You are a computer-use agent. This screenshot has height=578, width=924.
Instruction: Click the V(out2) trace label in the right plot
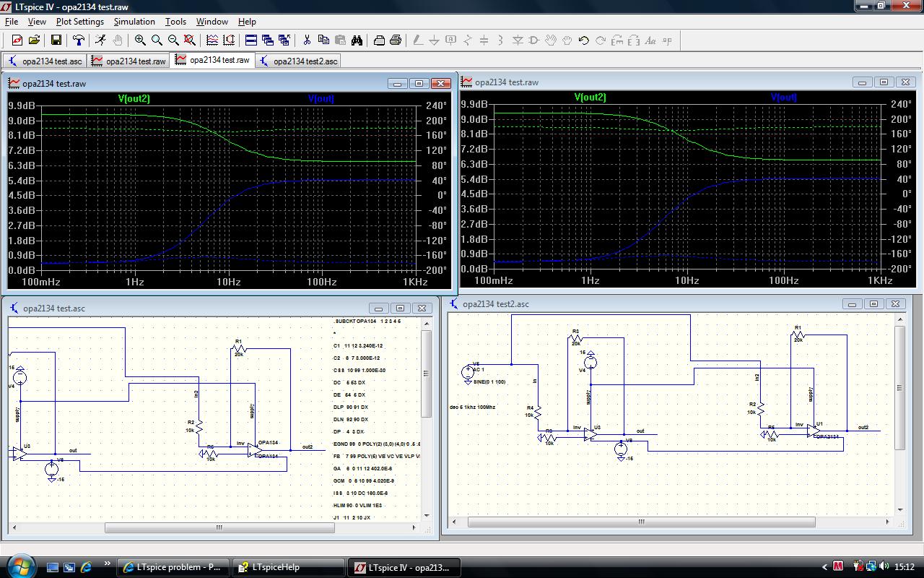tap(590, 97)
